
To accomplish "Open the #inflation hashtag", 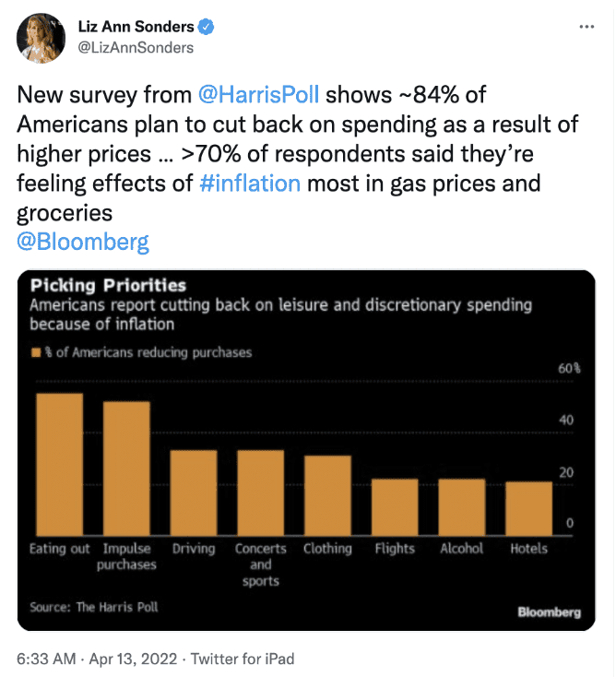I will point(250,183).
